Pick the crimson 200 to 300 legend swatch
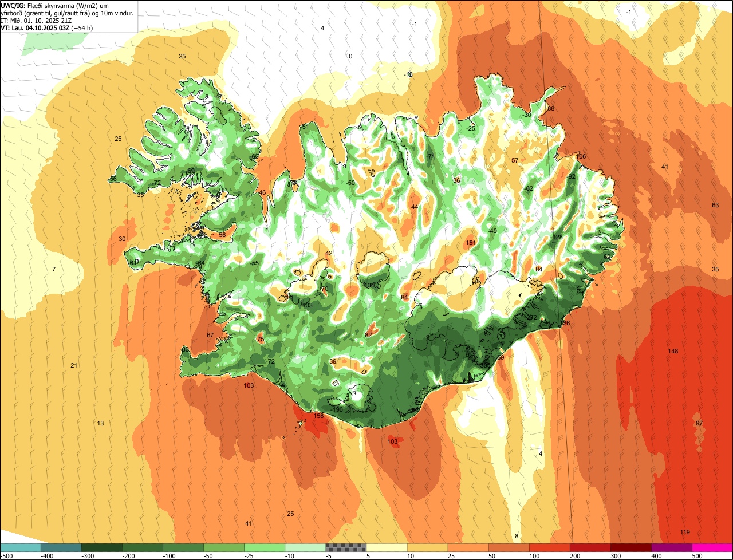The height and width of the screenshot is (560, 733). coord(589,547)
